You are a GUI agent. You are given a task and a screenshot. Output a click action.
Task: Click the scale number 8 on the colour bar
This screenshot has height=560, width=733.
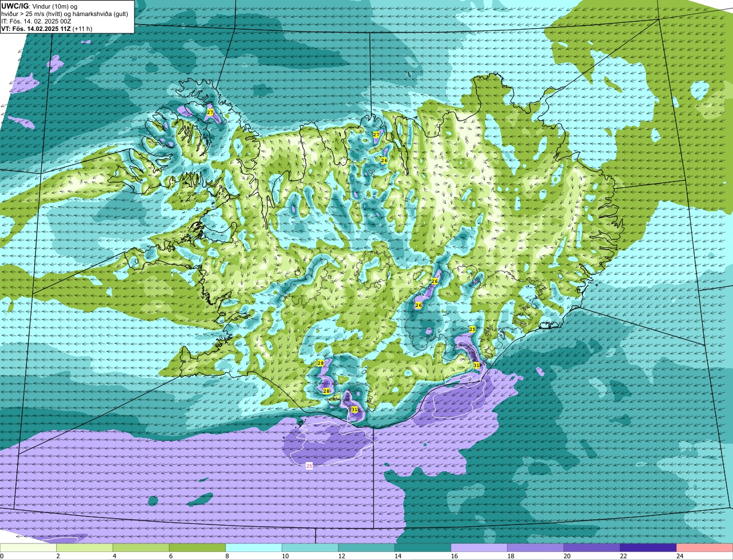point(226,556)
